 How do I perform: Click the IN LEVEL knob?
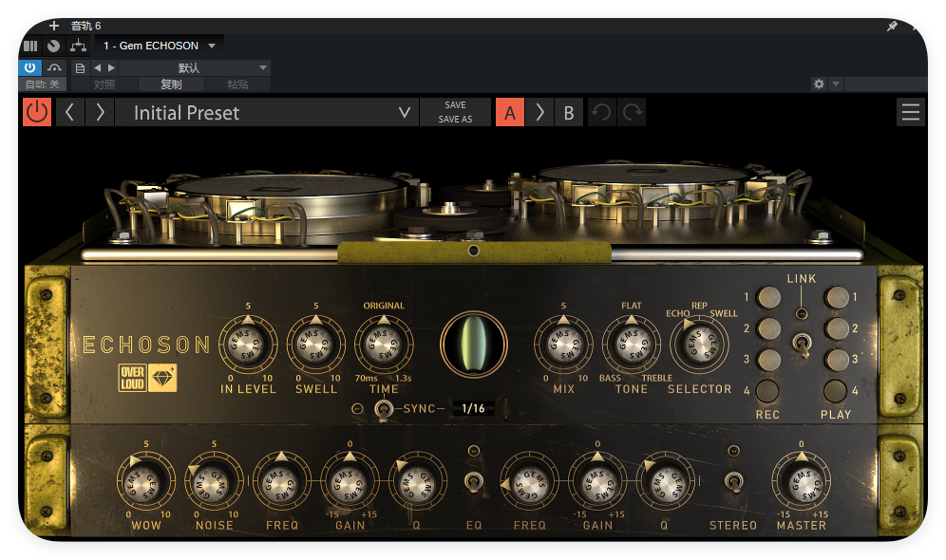point(248,345)
